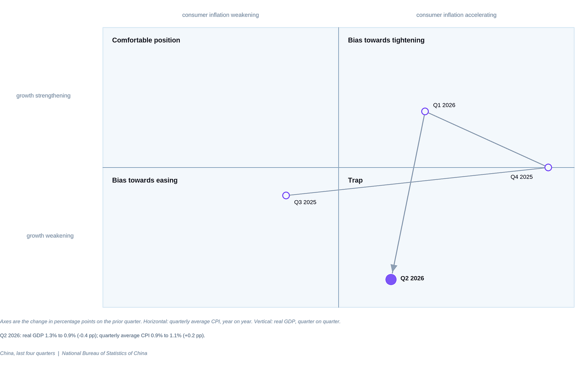The image size is (588, 373).
Task: Click the Q2 2026 real GDP summary line
Action: click(x=103, y=335)
